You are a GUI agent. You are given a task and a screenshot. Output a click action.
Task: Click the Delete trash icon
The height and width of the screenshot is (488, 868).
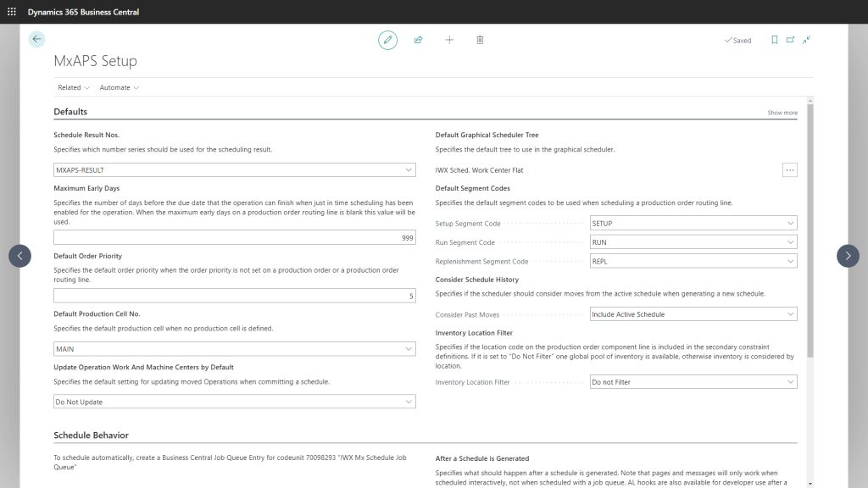pyautogui.click(x=479, y=40)
